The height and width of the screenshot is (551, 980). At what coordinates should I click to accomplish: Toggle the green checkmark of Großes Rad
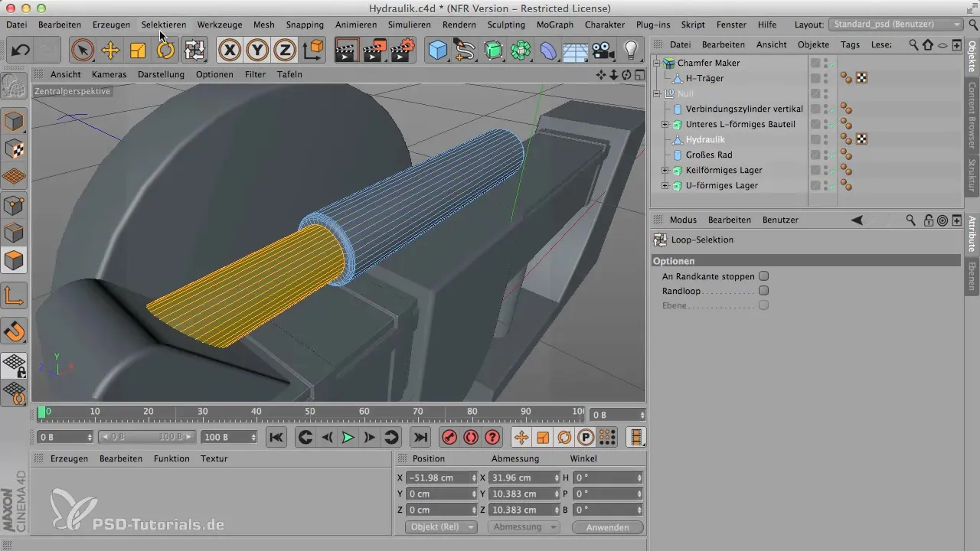click(x=832, y=155)
